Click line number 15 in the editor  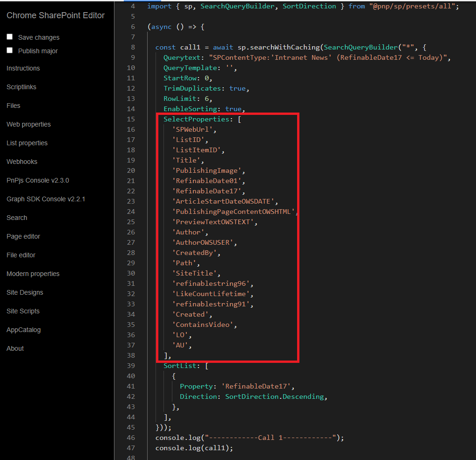point(132,119)
